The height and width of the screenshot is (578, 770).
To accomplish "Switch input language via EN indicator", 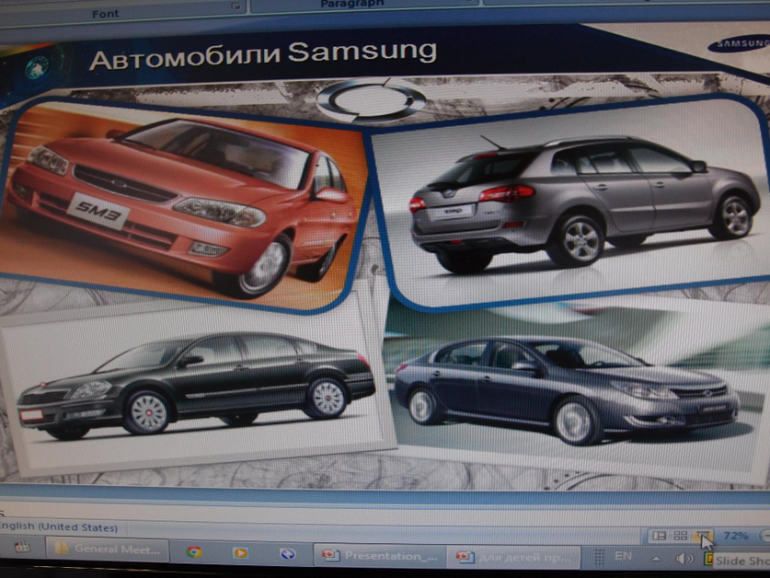I will tap(623, 555).
